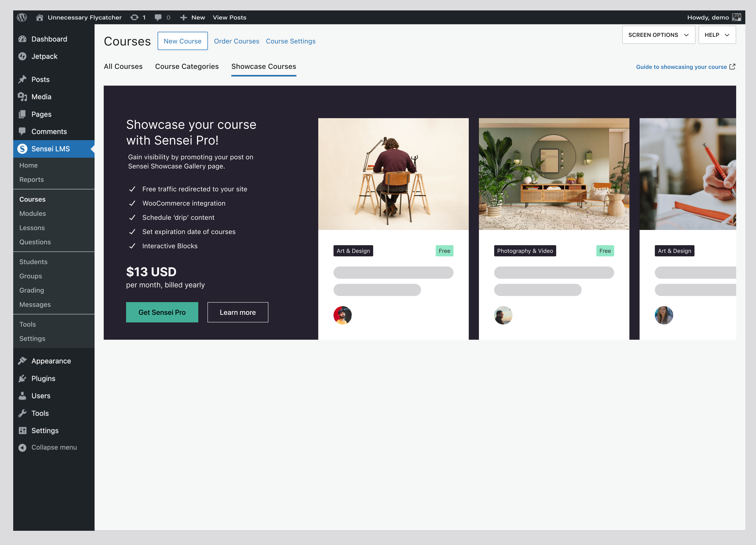Click the Plugins sidebar icon
The width and height of the screenshot is (756, 545).
pyautogui.click(x=22, y=378)
